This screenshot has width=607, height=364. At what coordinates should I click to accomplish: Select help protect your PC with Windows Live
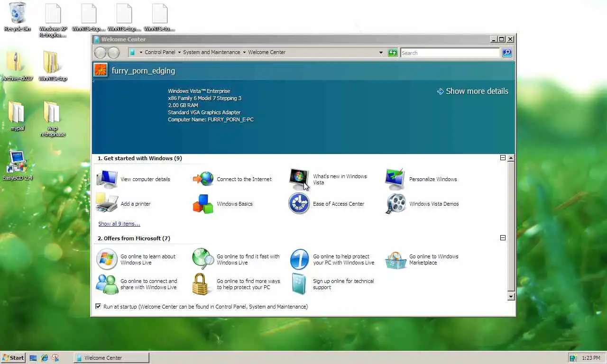click(x=331, y=260)
